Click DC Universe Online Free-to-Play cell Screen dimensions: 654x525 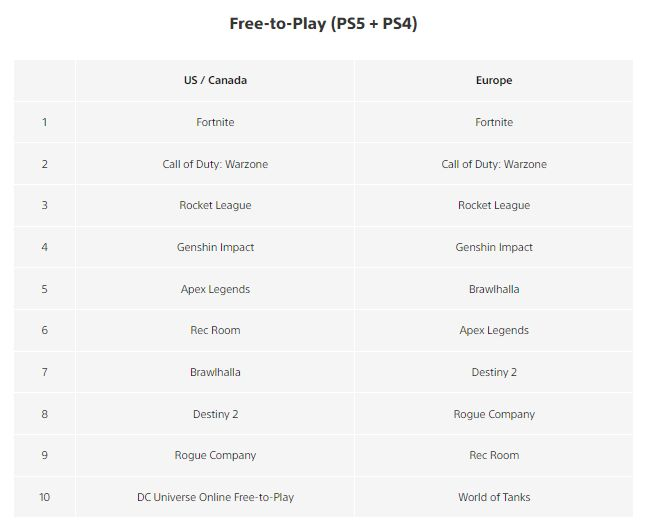click(215, 497)
